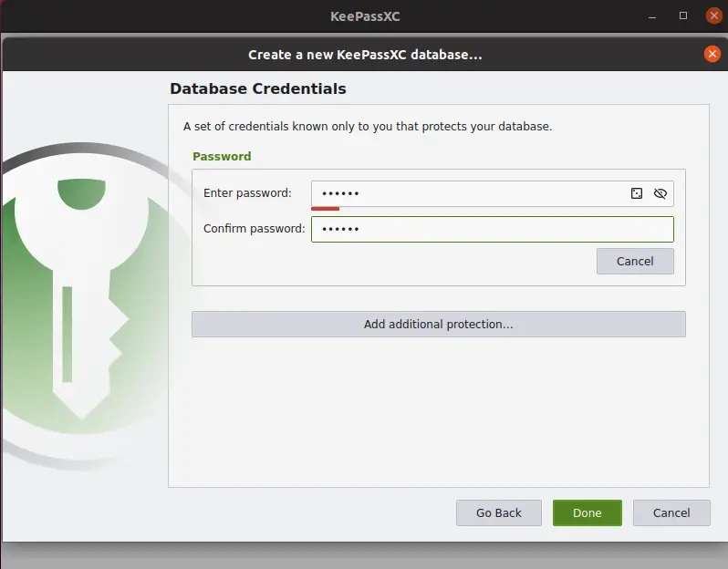Click the 'Enter password:' label

click(x=247, y=193)
